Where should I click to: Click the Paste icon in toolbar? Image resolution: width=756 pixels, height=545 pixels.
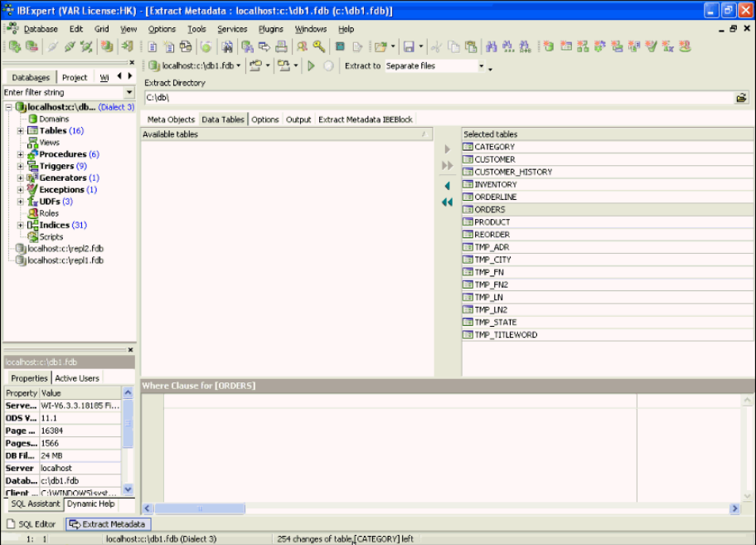(470, 47)
